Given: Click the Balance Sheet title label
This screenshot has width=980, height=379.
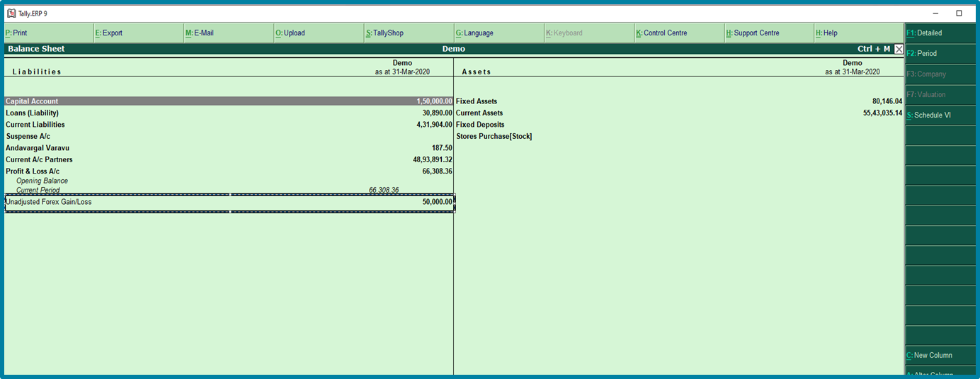Looking at the screenshot, I should [36, 49].
